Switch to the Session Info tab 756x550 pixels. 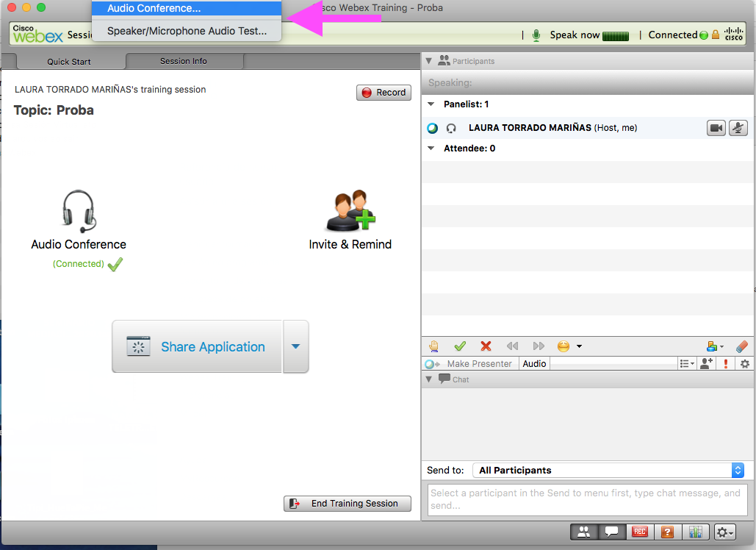[184, 61]
